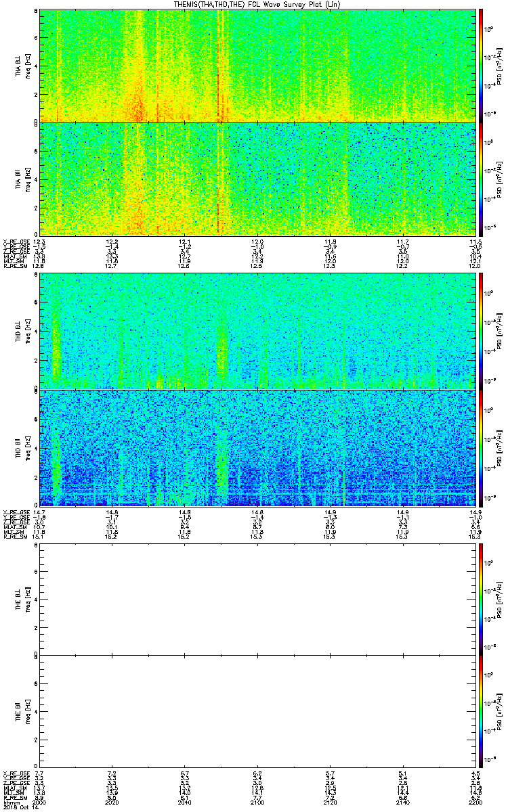Click the 2120 time tick label

click(x=330, y=801)
